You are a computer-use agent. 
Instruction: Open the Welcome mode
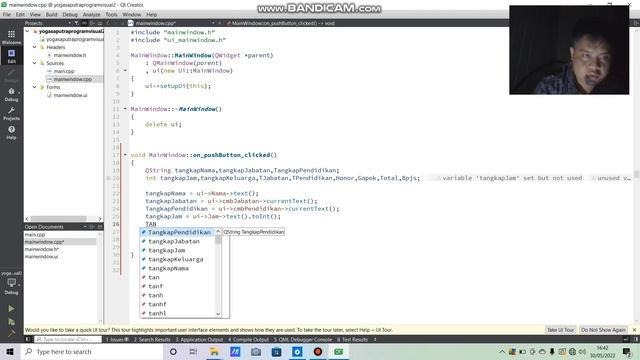coord(11,37)
